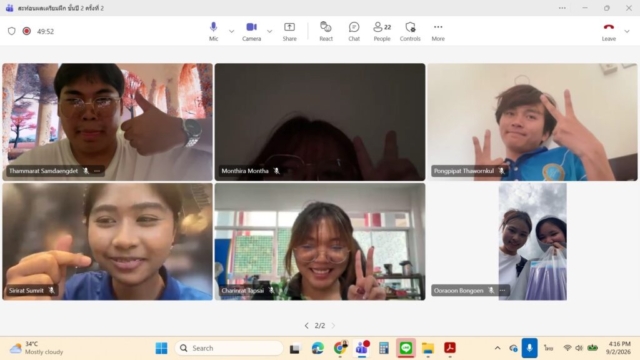Click the Teams logo in title bar

pyautogui.click(x=9, y=8)
